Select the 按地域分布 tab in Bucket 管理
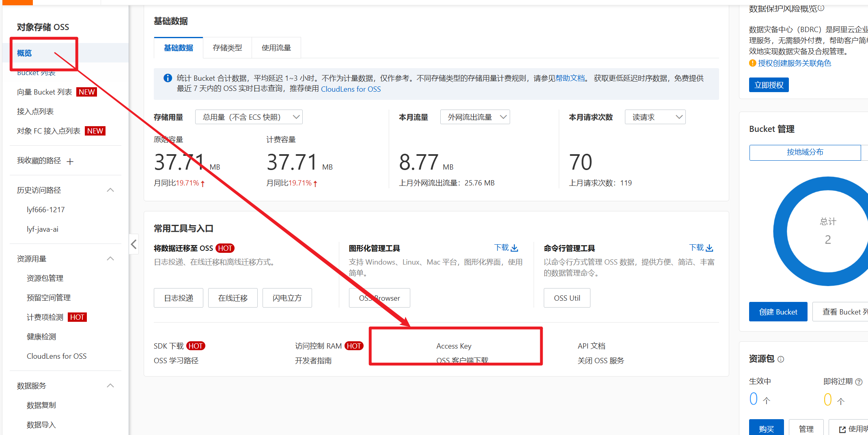 tap(805, 152)
